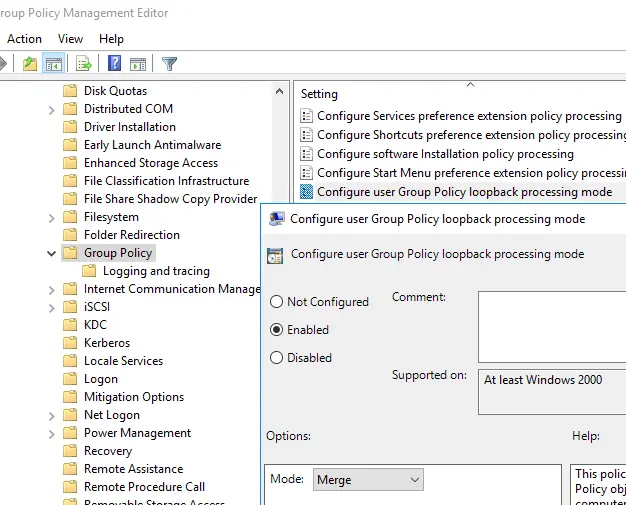Click icon of selected loopback processing mode setting
Image resolution: width=626 pixels, height=505 pixels.
pos(306,192)
